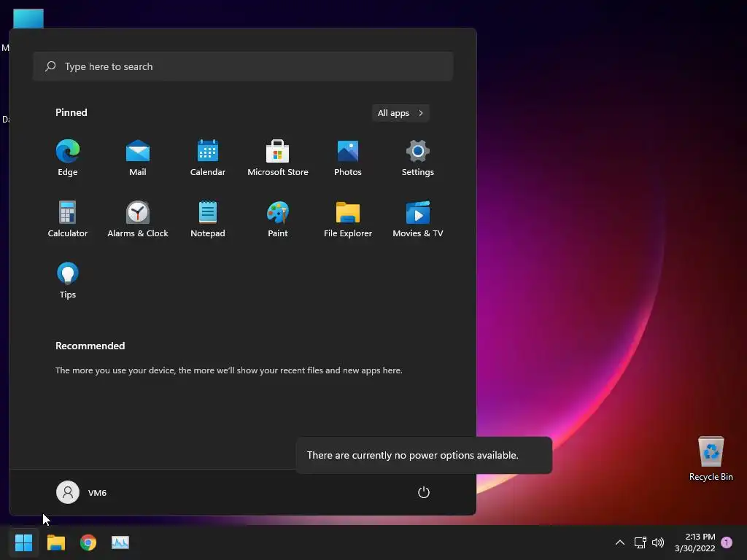Click the Windows Start button on taskbar
This screenshot has height=560, width=747.
pos(23,542)
